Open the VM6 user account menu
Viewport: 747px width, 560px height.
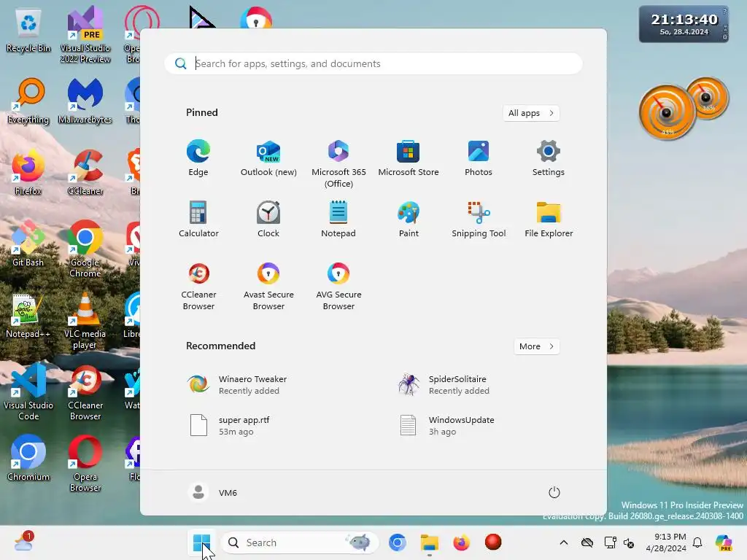point(212,492)
